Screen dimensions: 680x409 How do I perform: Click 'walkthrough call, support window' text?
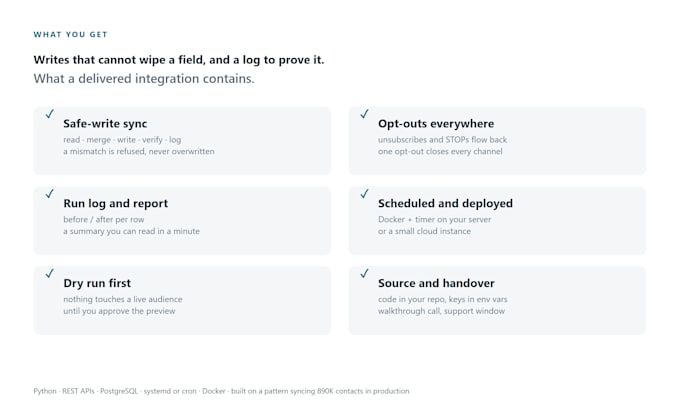click(441, 311)
